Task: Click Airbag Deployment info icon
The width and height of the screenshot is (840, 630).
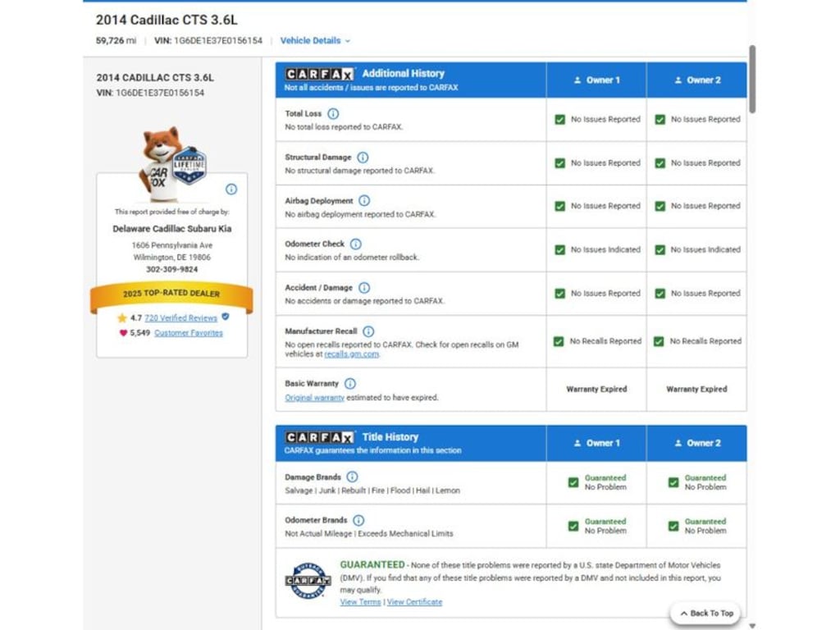Action: [364, 201]
